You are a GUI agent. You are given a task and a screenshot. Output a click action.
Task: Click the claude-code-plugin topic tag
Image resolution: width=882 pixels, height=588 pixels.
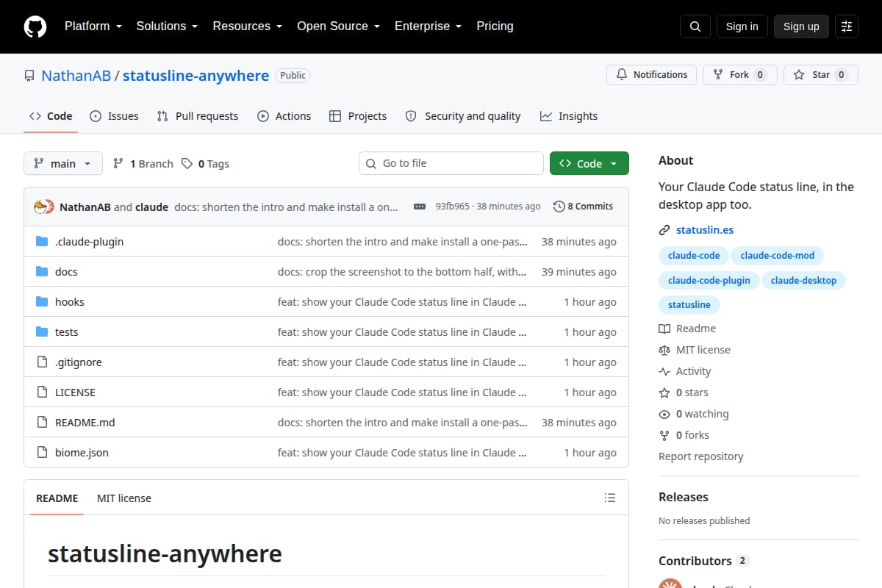pyautogui.click(x=709, y=280)
